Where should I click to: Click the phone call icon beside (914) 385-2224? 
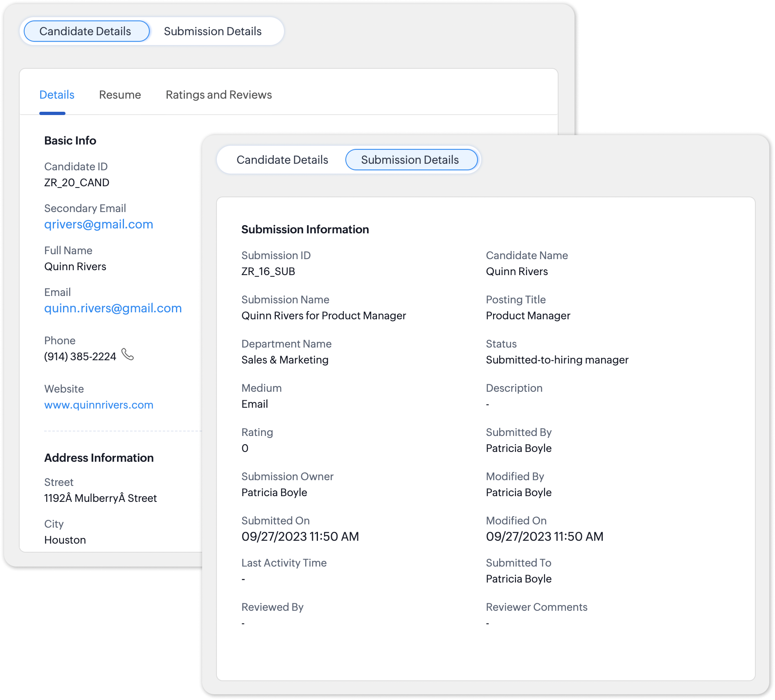[128, 355]
